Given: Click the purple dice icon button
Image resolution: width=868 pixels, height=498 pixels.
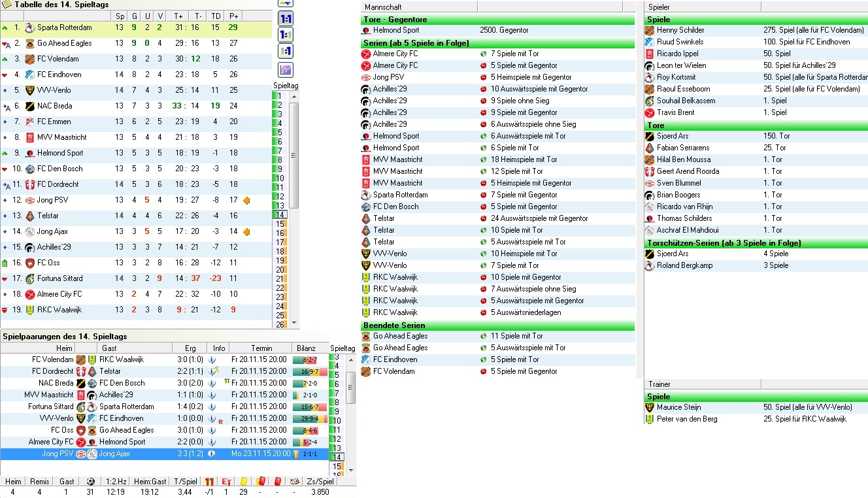Looking at the screenshot, I should click(x=286, y=69).
